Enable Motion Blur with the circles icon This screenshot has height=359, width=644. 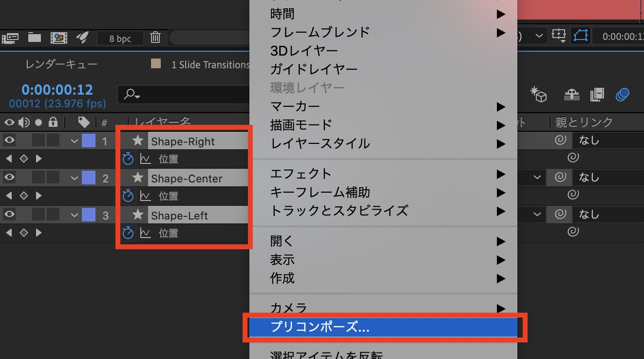point(623,94)
